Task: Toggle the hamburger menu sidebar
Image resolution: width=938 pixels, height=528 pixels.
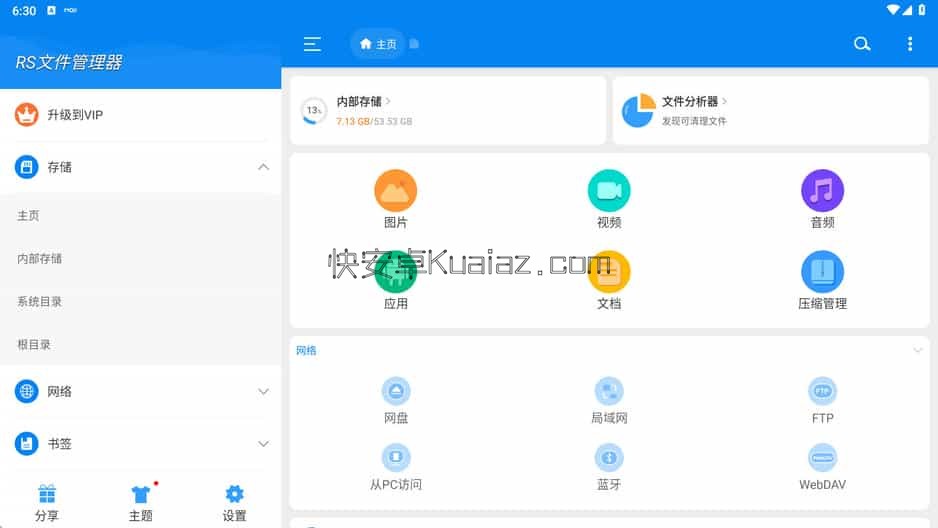Action: click(x=312, y=44)
